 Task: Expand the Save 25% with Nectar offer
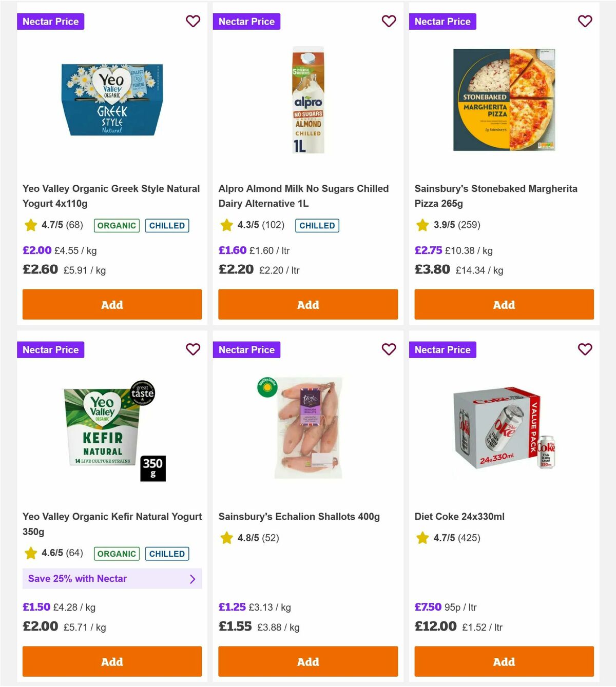112,579
